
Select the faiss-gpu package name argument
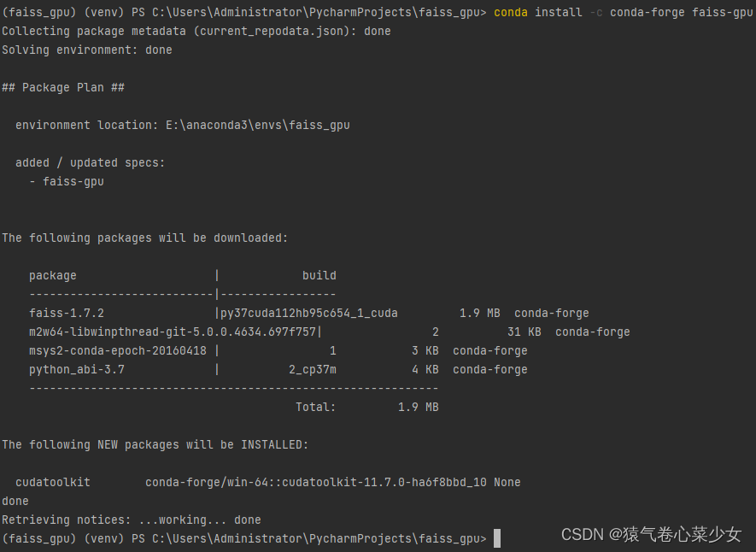coord(723,12)
